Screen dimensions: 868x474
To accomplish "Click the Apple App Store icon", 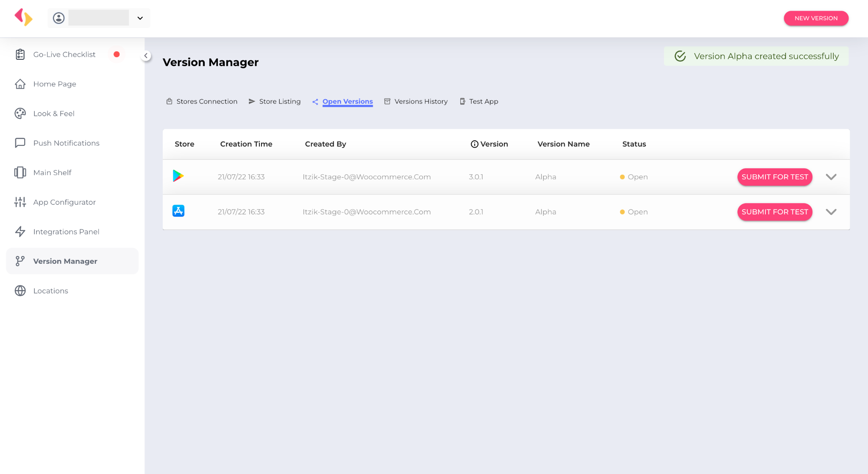I will point(178,211).
